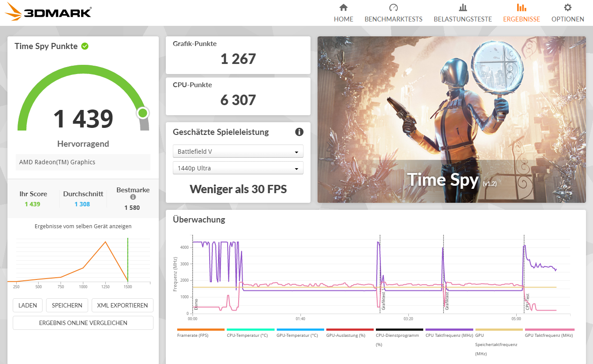The image size is (593, 364).
Task: Click the info icon next to Geschätzte Spieleleistung
Action: [300, 132]
